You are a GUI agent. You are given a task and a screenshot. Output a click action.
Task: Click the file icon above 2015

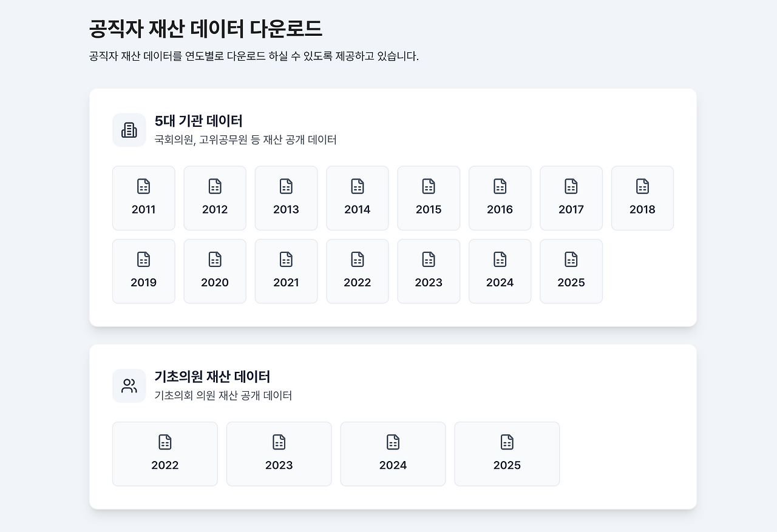pos(429,186)
